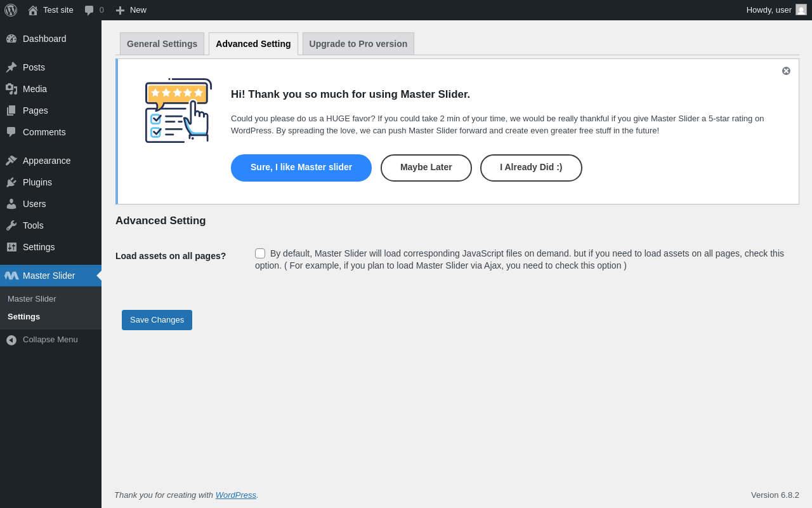Click the Maybe Later button
The width and height of the screenshot is (812, 508).
426,168
